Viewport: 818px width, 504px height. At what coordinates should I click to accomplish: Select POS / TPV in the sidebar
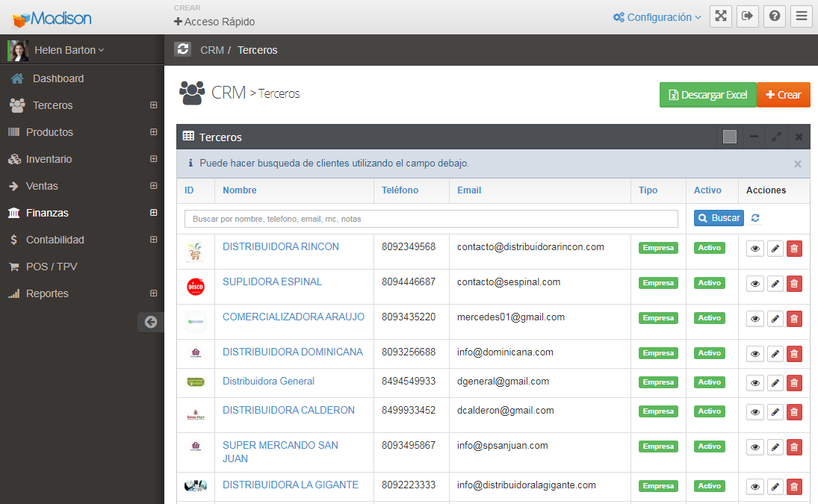[x=52, y=267]
